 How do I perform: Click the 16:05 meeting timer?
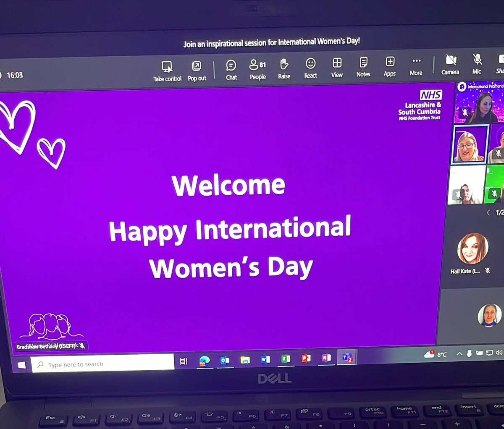(x=15, y=75)
